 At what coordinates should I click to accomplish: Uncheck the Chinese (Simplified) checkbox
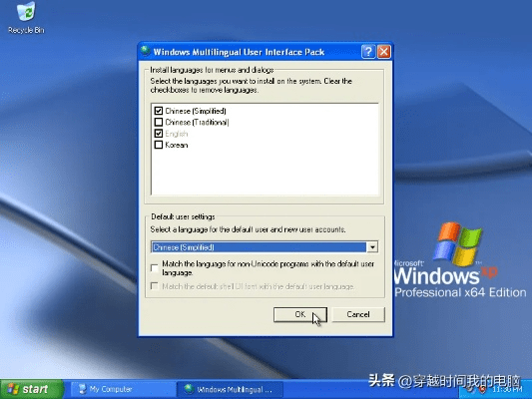159,111
